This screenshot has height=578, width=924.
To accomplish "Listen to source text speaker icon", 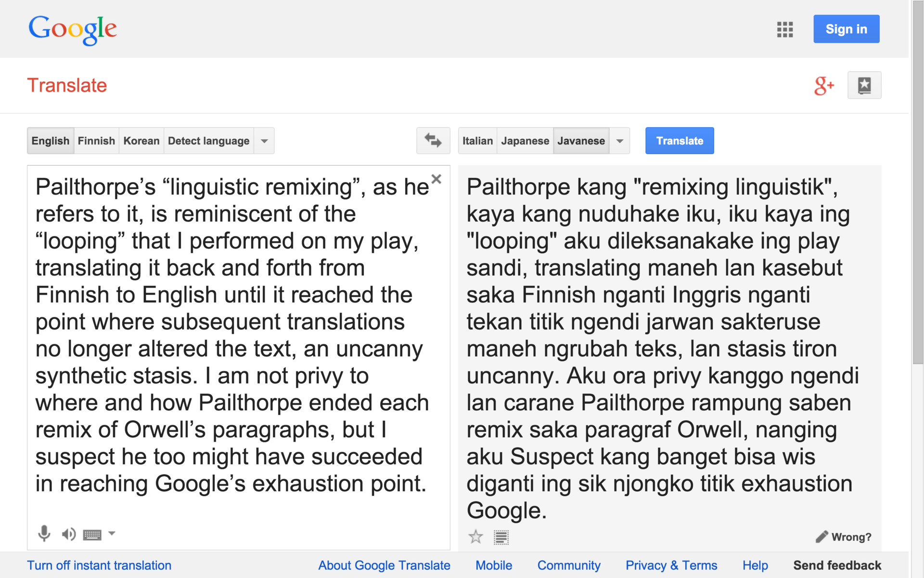I will pyautogui.click(x=68, y=534).
